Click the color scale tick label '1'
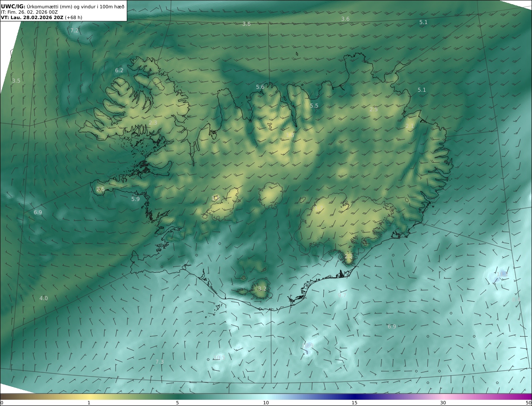 tap(89, 403)
